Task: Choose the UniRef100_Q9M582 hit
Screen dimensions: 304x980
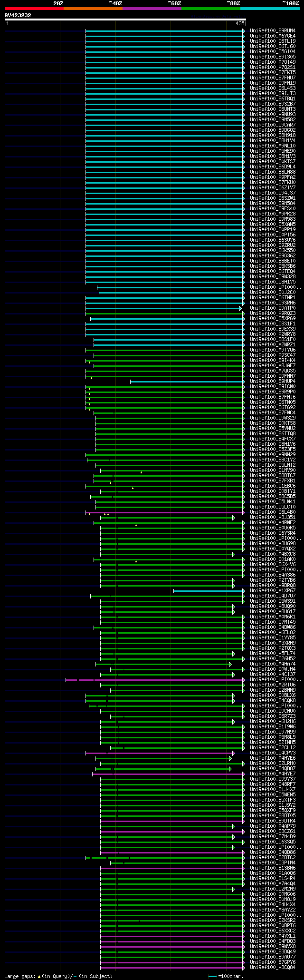Action: (273, 119)
